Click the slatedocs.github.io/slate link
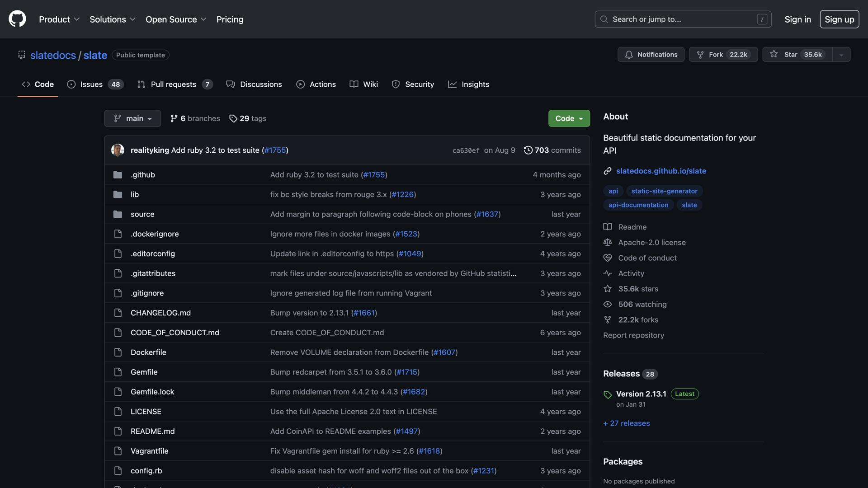Image resolution: width=868 pixels, height=488 pixels. coord(661,171)
